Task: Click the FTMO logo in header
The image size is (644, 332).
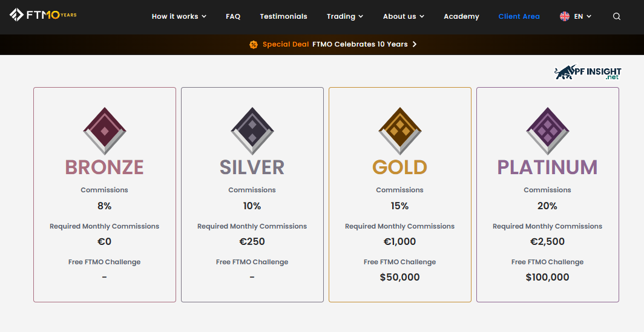Action: (x=43, y=15)
